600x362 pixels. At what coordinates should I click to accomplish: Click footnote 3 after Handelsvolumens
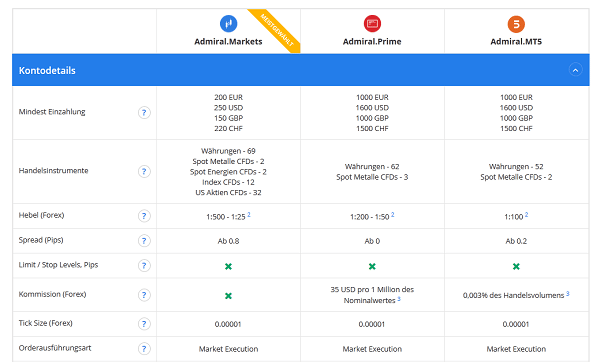[x=567, y=294]
